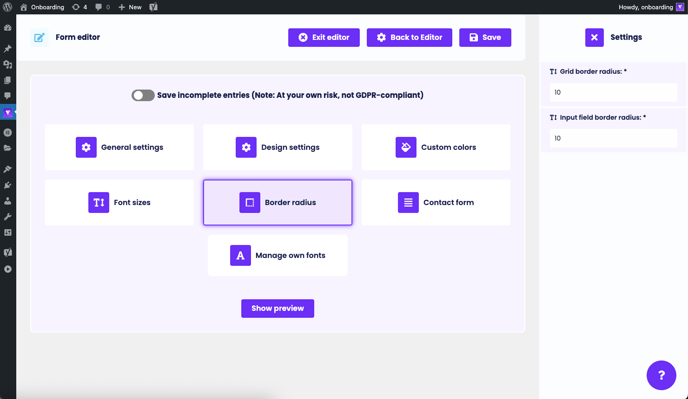This screenshot has height=399, width=688.
Task: Click the Form editor pencil icon
Action: pyautogui.click(x=39, y=37)
